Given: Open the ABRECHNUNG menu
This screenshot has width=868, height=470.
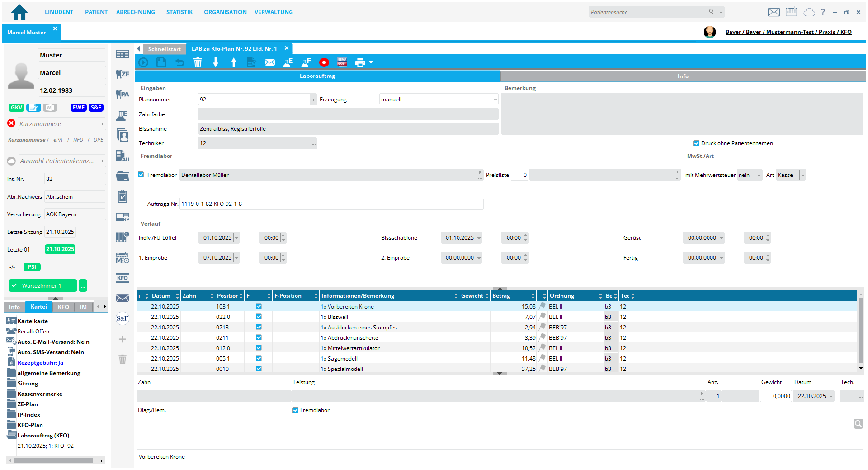Looking at the screenshot, I should (x=135, y=12).
